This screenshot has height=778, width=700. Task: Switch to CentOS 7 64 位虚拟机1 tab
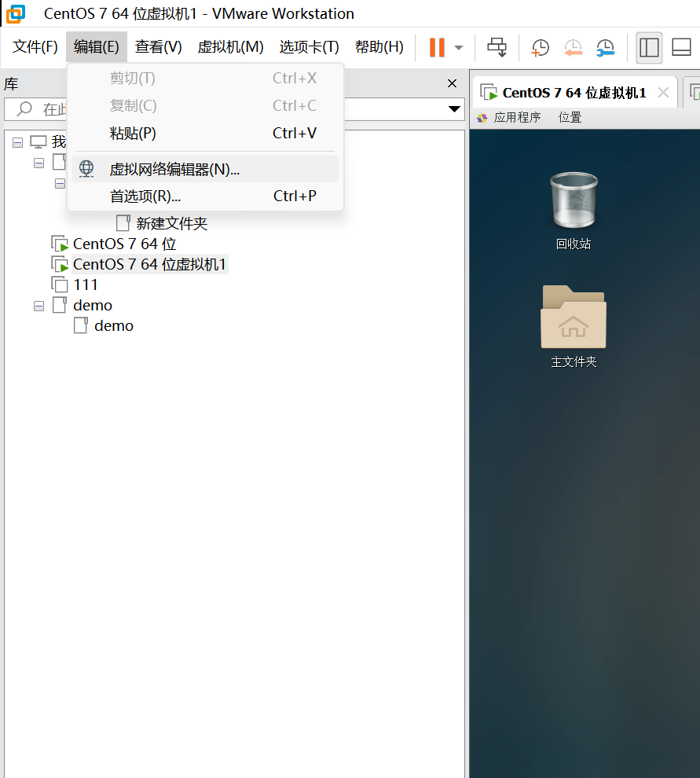click(x=574, y=93)
